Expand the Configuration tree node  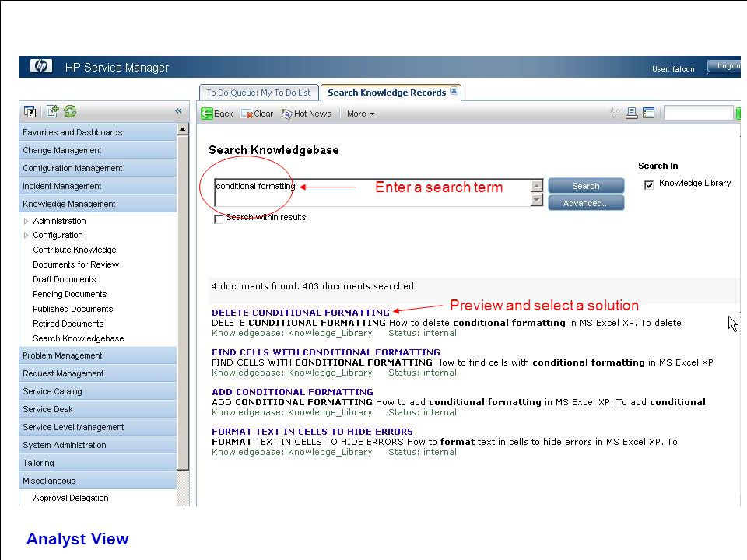(26, 235)
